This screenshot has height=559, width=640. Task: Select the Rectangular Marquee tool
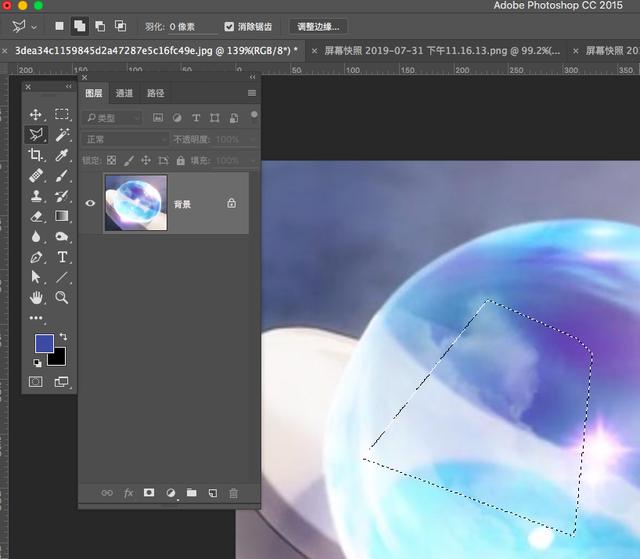pos(62,114)
